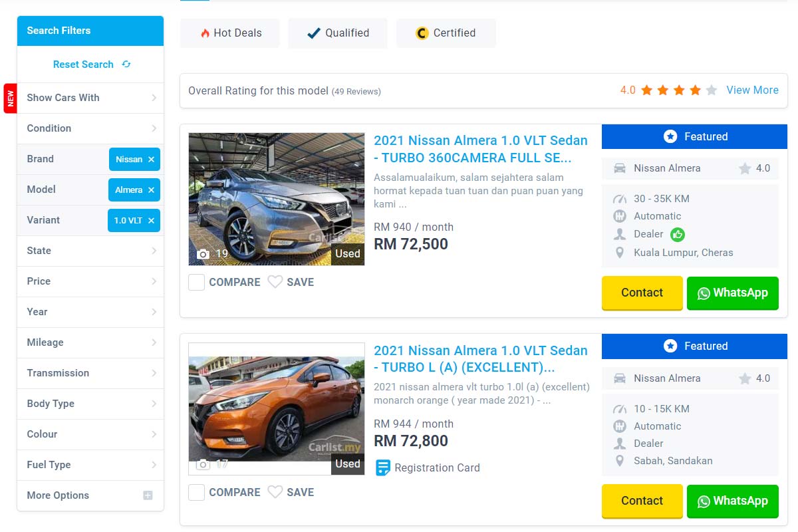Expand the State filter
Viewport: 798px width, 532px height.
[x=90, y=251]
